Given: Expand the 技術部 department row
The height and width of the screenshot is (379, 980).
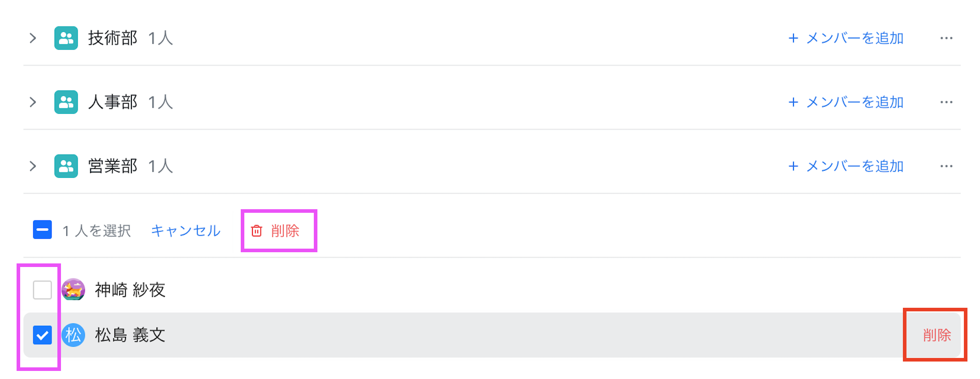Looking at the screenshot, I should click(33, 38).
